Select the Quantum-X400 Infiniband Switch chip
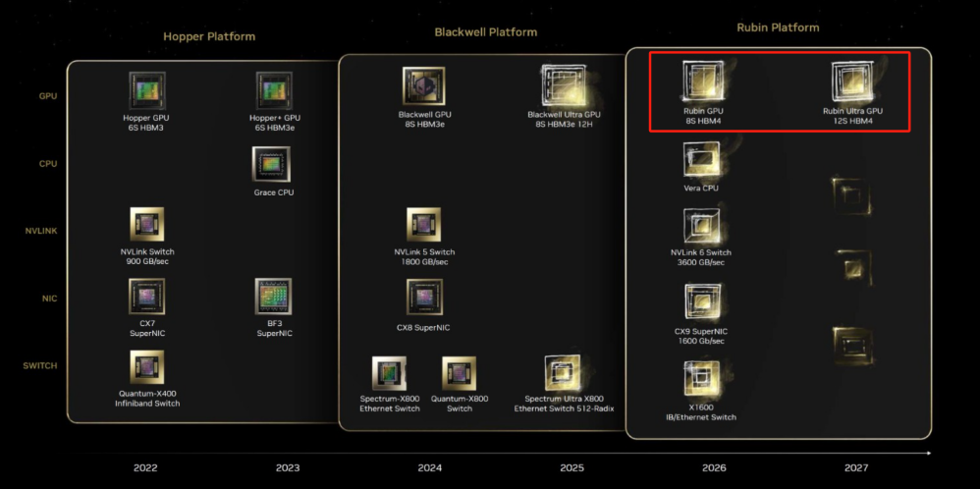Image resolution: width=980 pixels, height=489 pixels. [147, 367]
